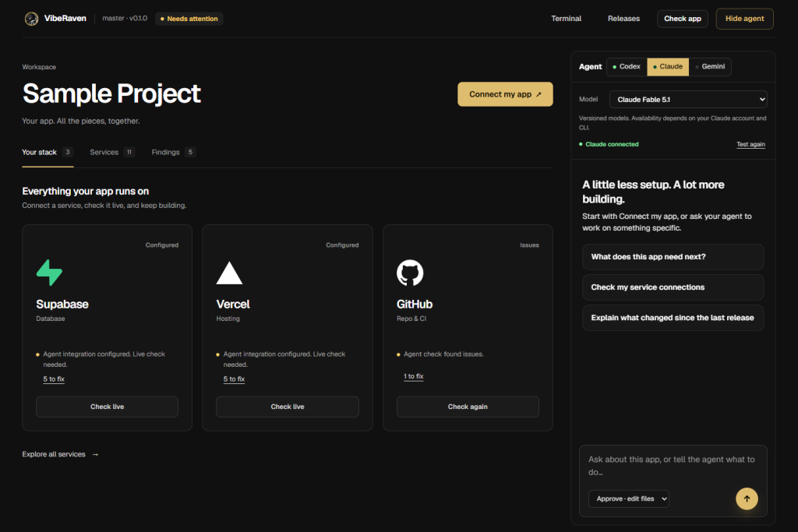Image resolution: width=798 pixels, height=532 pixels.
Task: Click the Test again link
Action: point(750,144)
